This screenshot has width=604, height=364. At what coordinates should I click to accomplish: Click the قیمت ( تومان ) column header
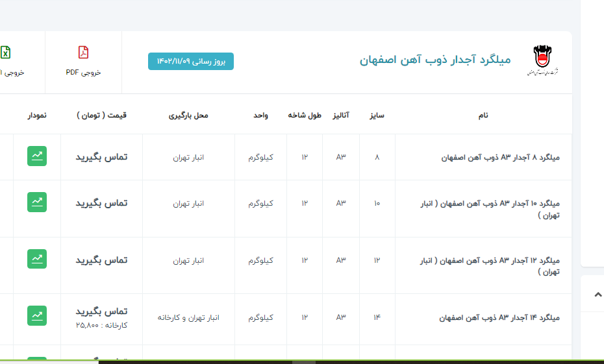101,115
